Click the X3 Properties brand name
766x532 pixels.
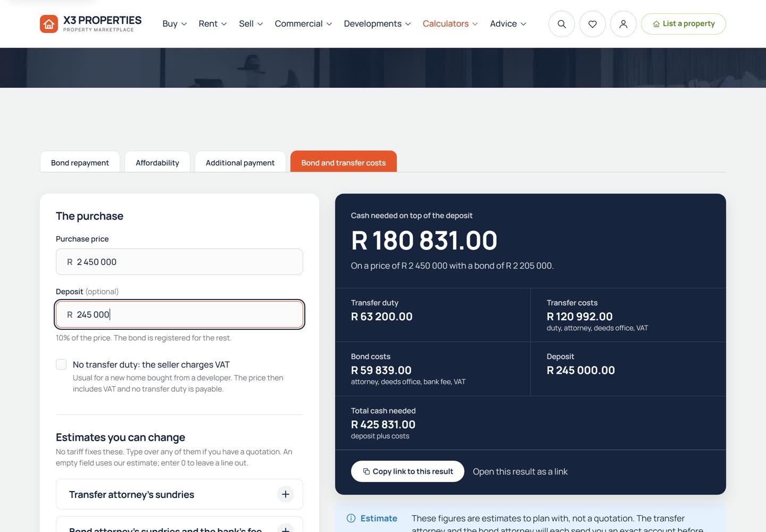pyautogui.click(x=102, y=21)
